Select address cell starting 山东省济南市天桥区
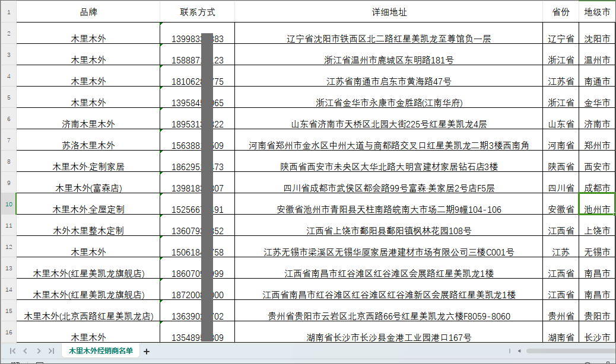The width and height of the screenshot is (616, 364). pyautogui.click(x=389, y=119)
